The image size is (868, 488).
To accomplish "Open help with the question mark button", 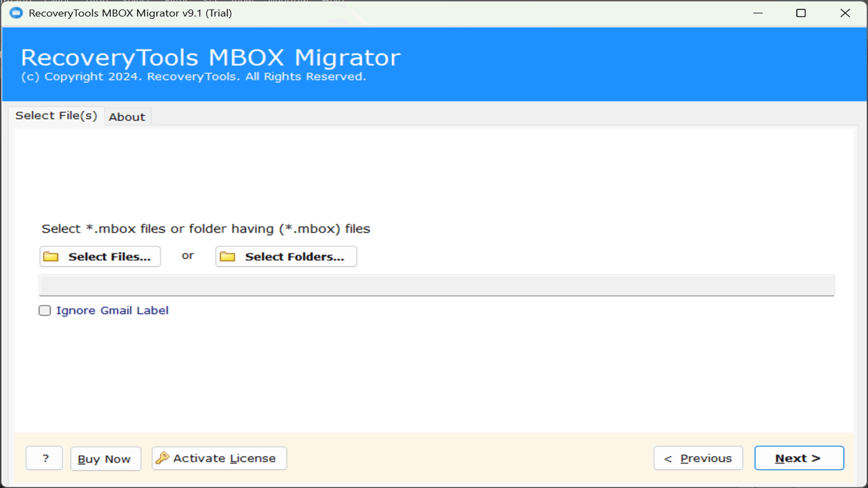I will coord(45,458).
